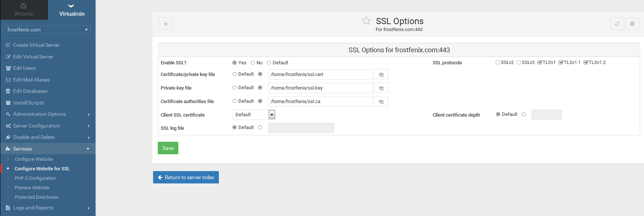Open file chooser for the ssl.ca path

pos(381,102)
